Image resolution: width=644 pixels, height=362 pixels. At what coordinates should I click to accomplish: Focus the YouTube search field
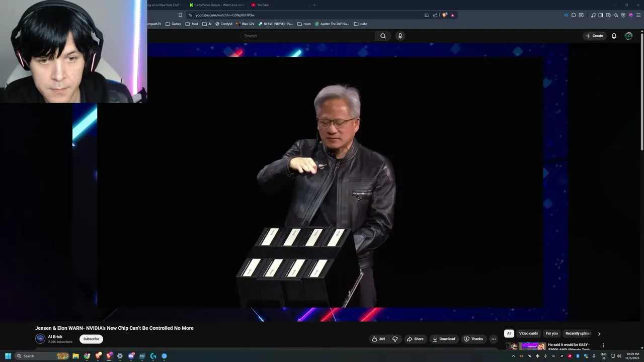(x=307, y=36)
